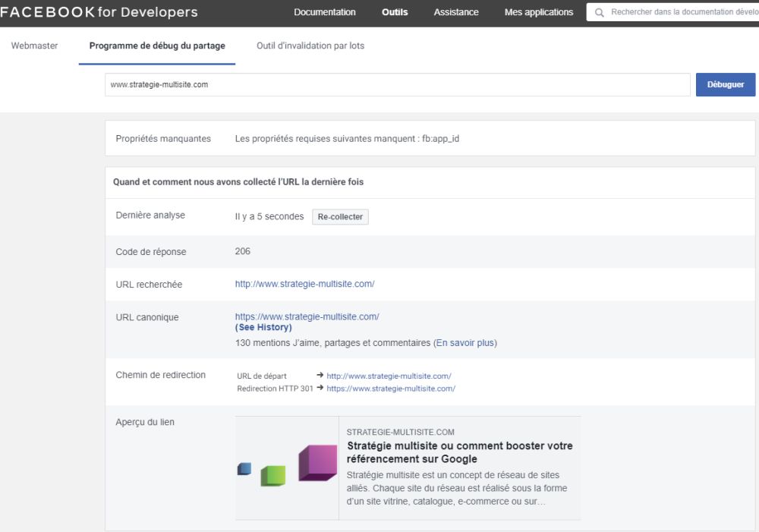Click the Chemin de redirection label
The height and width of the screenshot is (532, 759).
click(161, 375)
